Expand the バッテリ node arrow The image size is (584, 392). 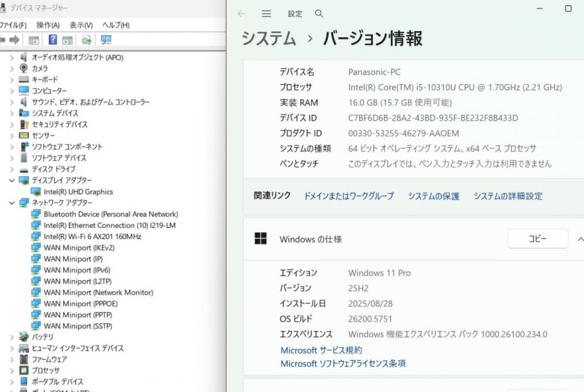[x=12, y=337]
